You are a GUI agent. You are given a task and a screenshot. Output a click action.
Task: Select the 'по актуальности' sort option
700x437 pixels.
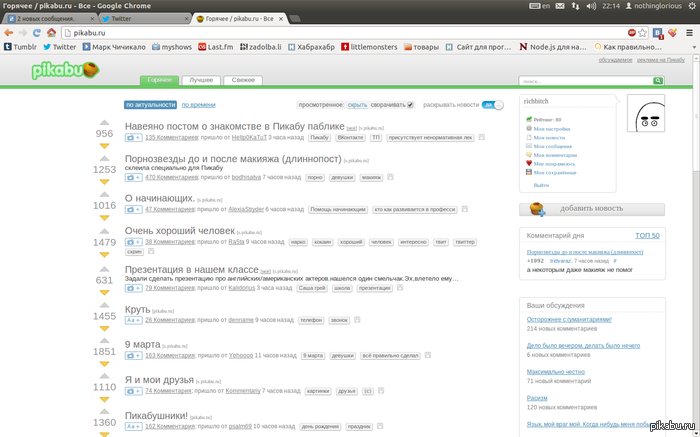[x=150, y=104]
